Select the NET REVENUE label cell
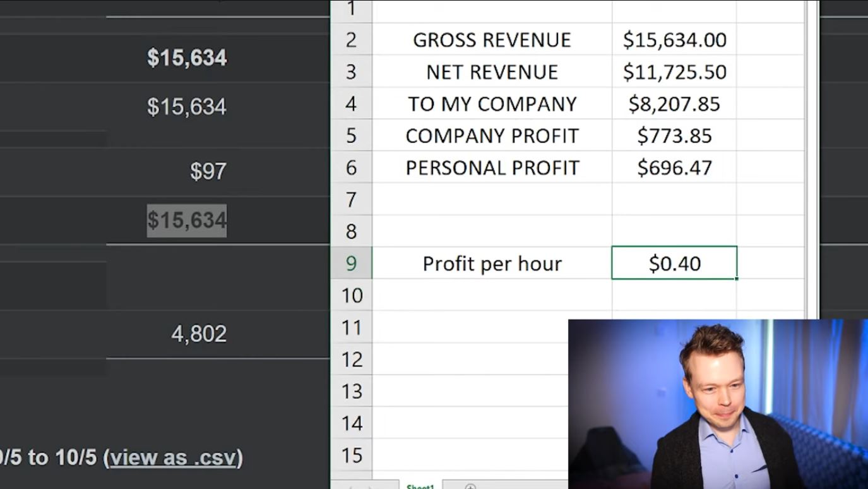Screen dimensions: 868x489 coord(492,72)
